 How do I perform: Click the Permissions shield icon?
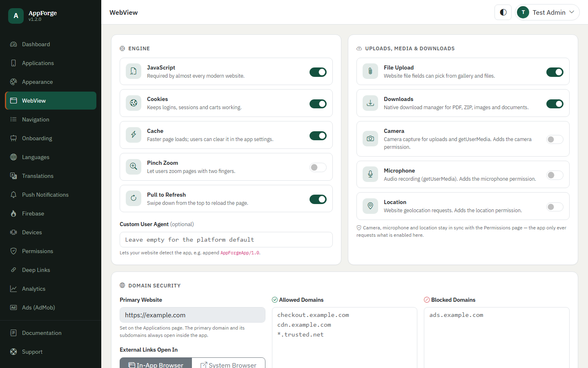(x=13, y=251)
